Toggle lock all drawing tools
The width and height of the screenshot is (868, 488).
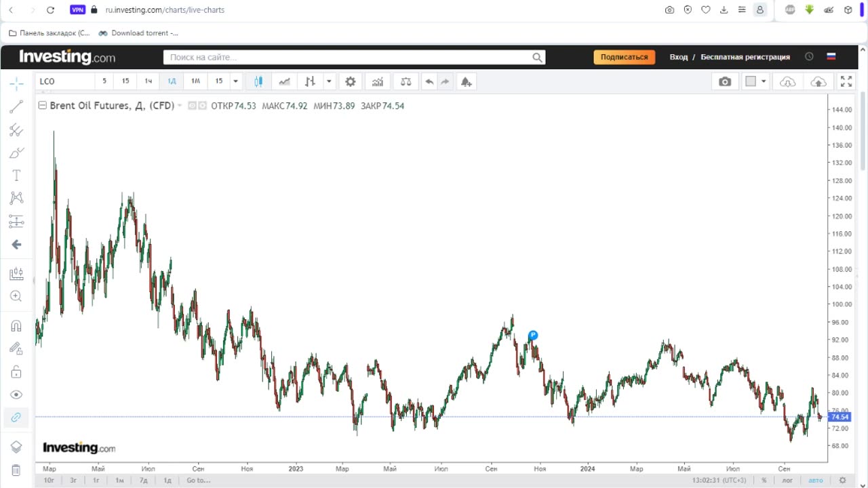click(16, 371)
